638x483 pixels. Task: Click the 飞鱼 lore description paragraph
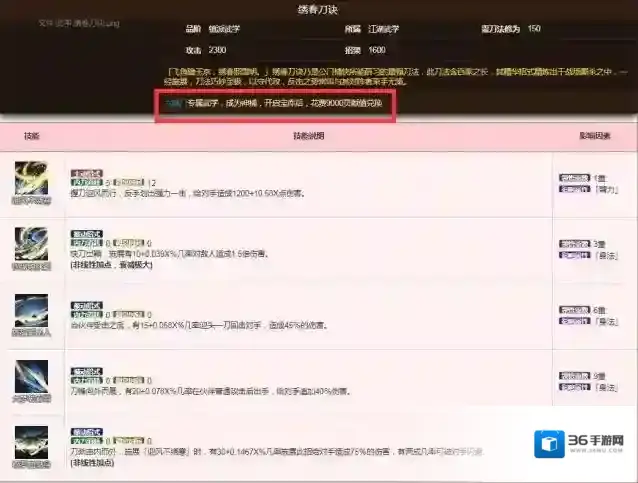point(396,76)
